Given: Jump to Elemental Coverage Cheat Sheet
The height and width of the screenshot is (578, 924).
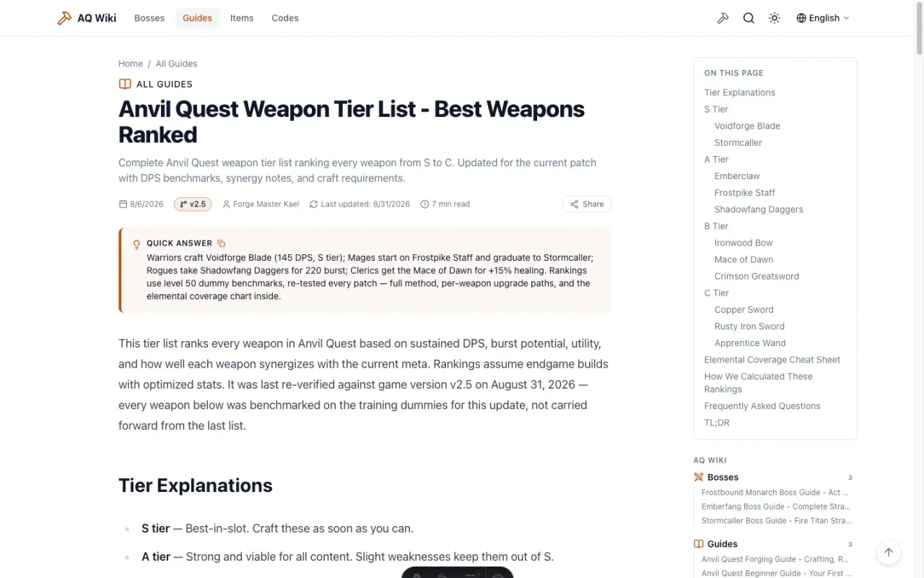Looking at the screenshot, I should tap(772, 360).
